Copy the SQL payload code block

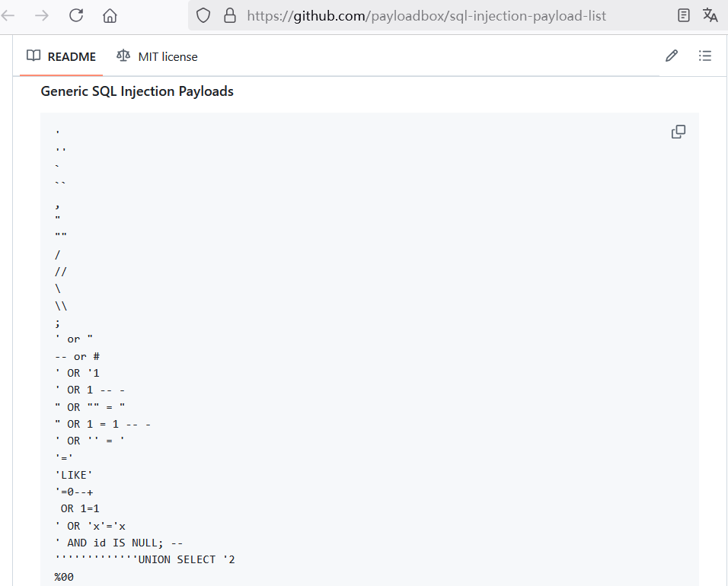[678, 132]
